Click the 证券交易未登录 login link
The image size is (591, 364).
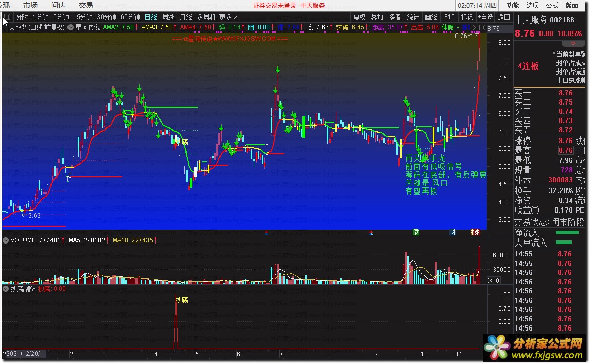coord(275,5)
